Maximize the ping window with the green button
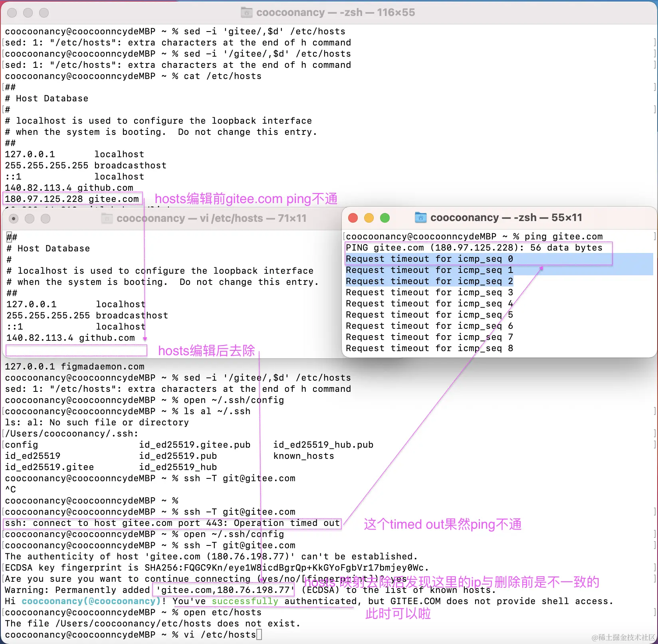 tap(385, 218)
